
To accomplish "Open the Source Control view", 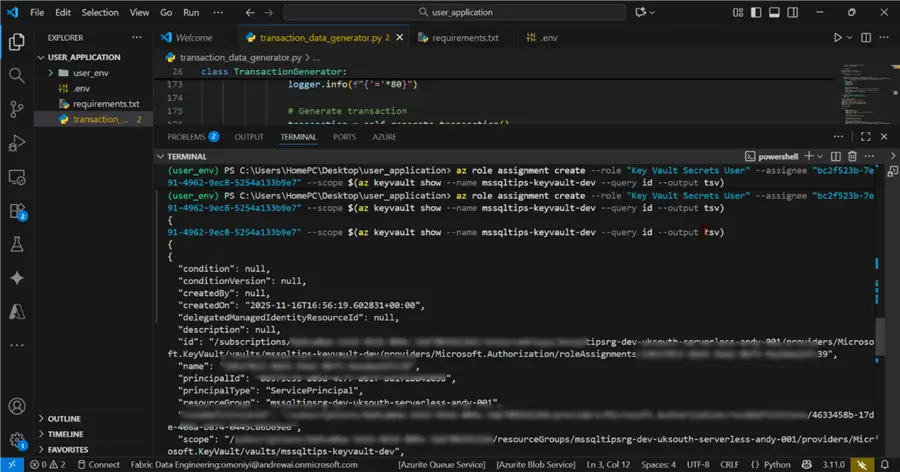I will [17, 109].
